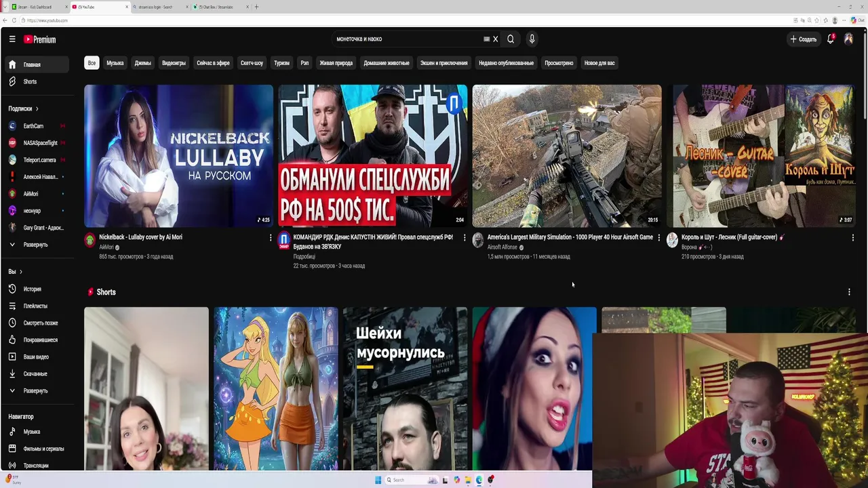868x488 pixels.
Task: Select the Экшен и приключения chip
Action: point(443,63)
